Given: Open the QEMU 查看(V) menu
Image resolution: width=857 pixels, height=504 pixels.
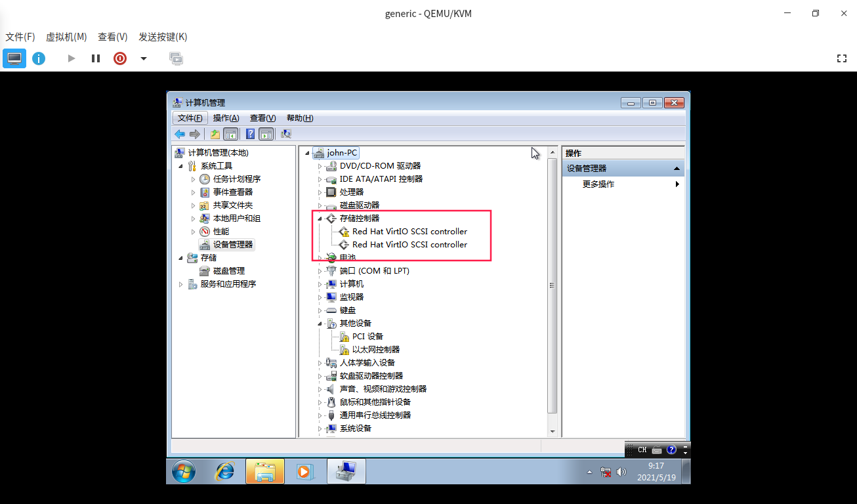Looking at the screenshot, I should pos(112,37).
